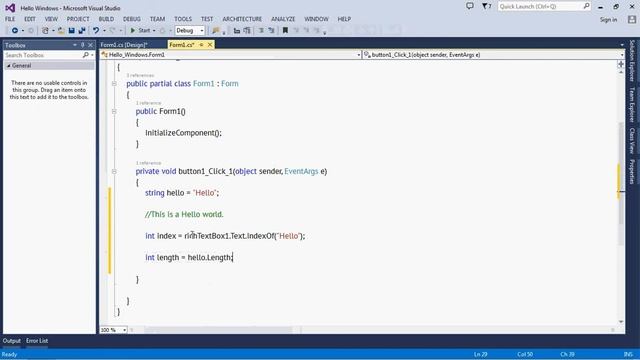Collapse the General group in Toolbox

(9, 66)
